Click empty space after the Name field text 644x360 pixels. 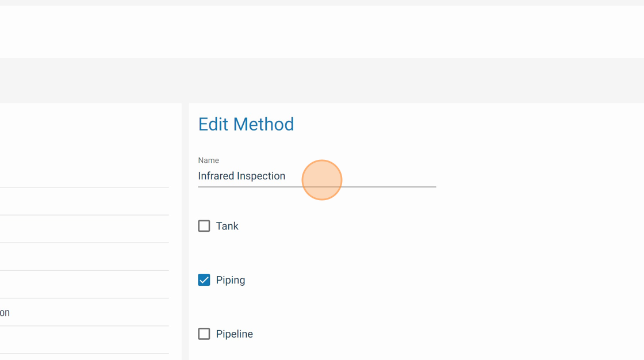(x=374, y=176)
